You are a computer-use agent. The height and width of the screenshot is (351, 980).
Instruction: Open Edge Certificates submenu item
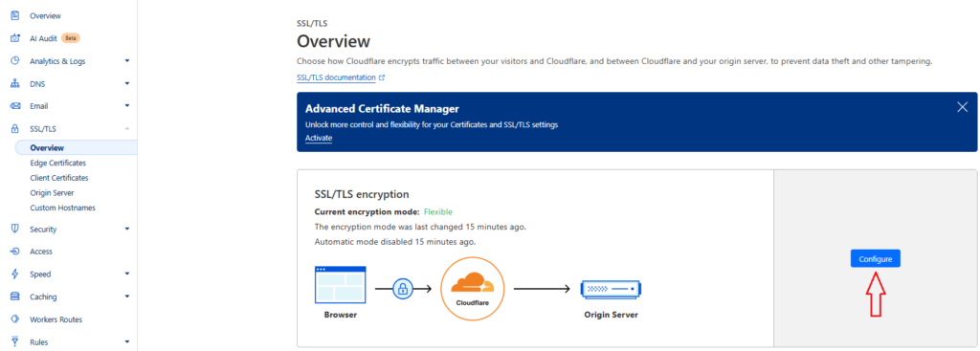(58, 163)
